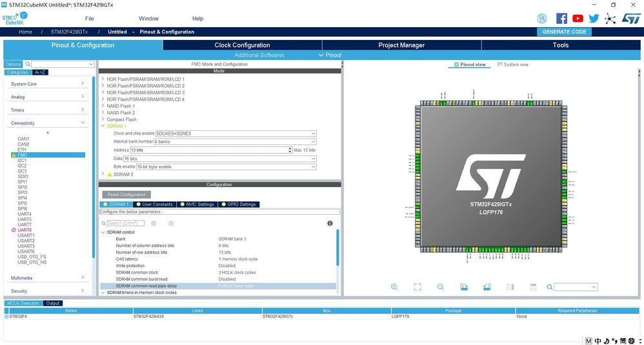Open Additional Softwares
The width and height of the screenshot is (644, 345).
click(x=259, y=55)
